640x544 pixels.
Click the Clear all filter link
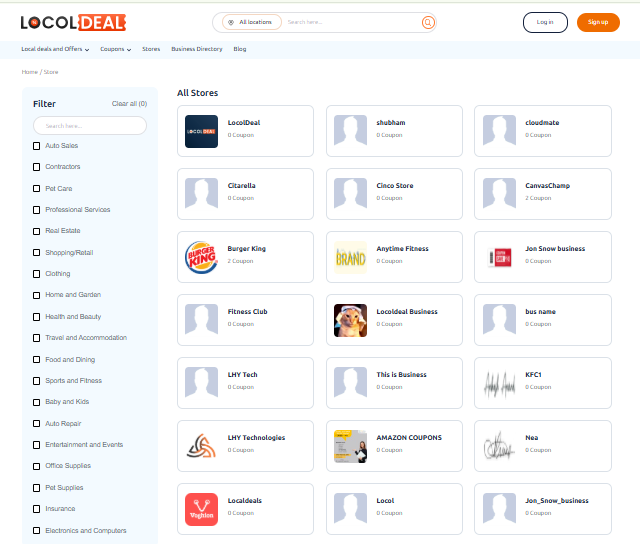pos(129,104)
